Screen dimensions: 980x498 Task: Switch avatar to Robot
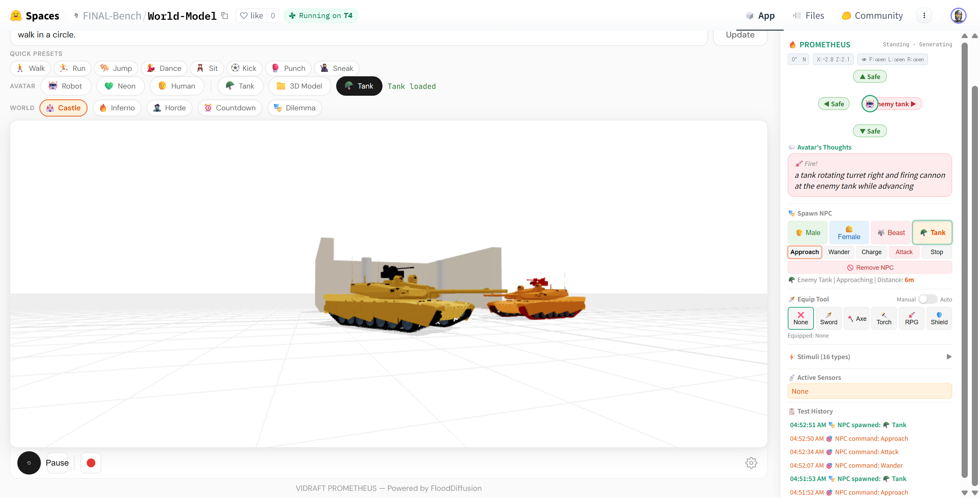point(66,86)
